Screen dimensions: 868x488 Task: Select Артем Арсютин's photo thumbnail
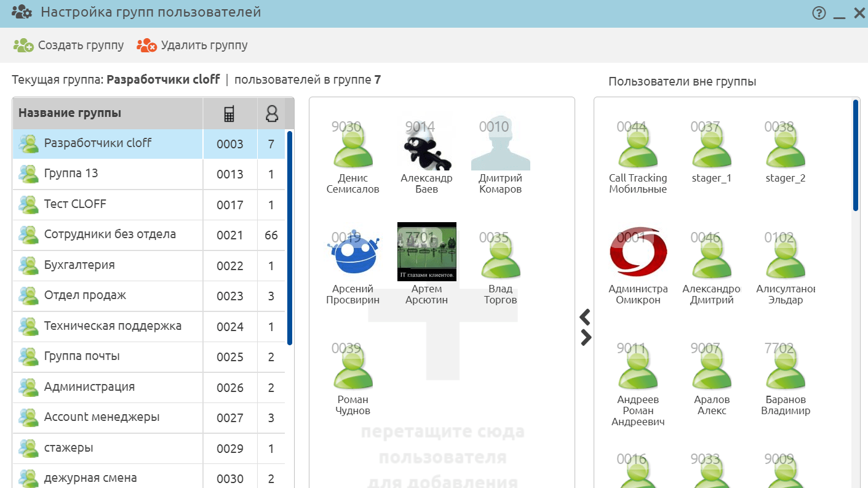click(426, 251)
